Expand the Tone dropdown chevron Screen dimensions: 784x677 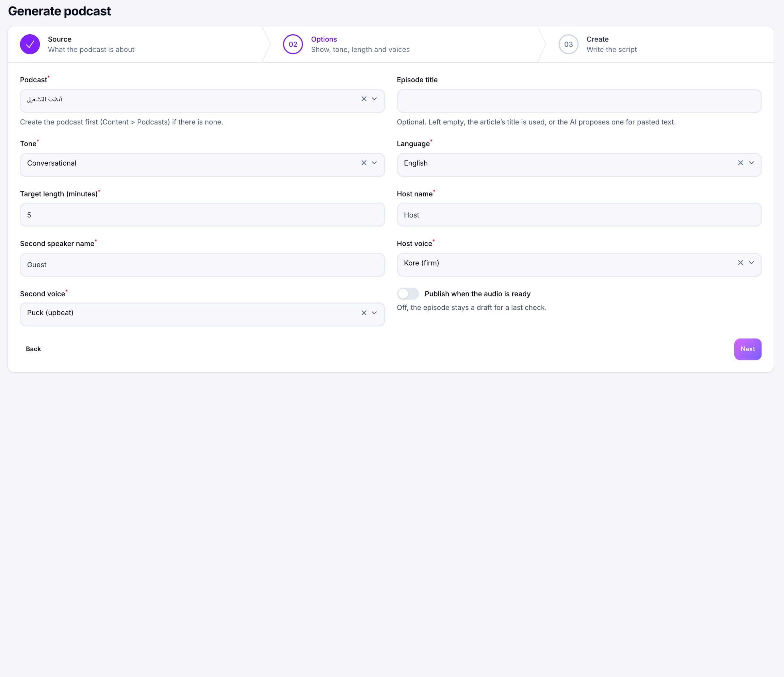(374, 163)
